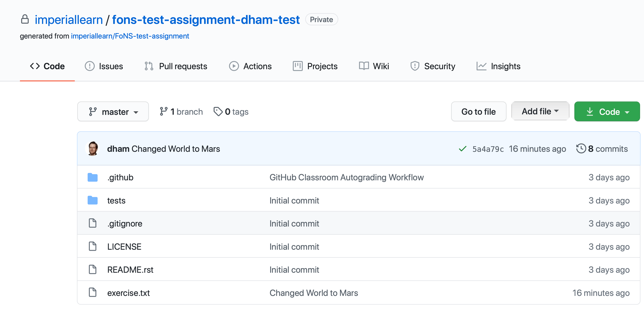Image resolution: width=644 pixels, height=310 pixels.
Task: Click the .github folder icon
Action: tap(92, 177)
